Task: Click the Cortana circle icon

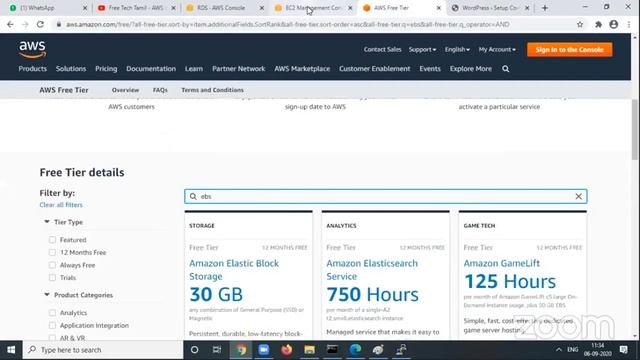Action: (194, 350)
